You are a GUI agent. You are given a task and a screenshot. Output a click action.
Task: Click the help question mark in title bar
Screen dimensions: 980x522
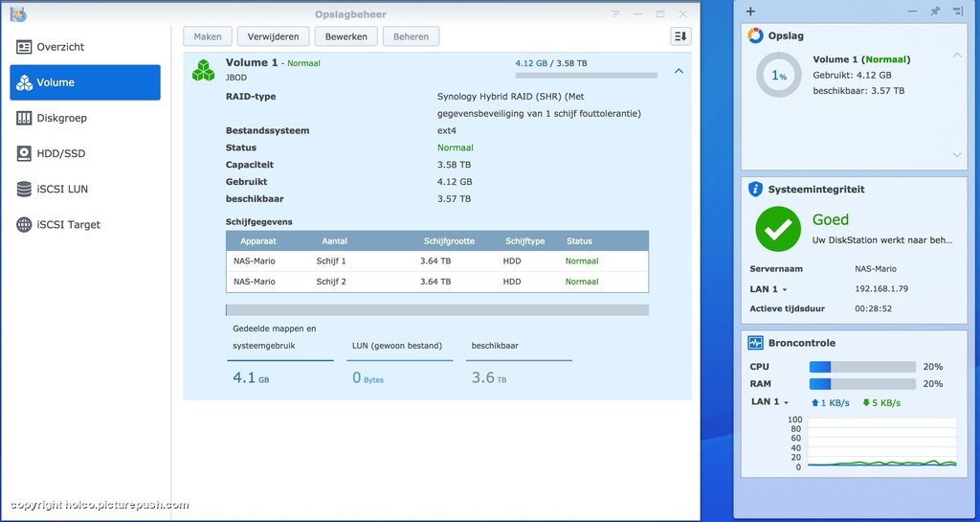[x=615, y=13]
